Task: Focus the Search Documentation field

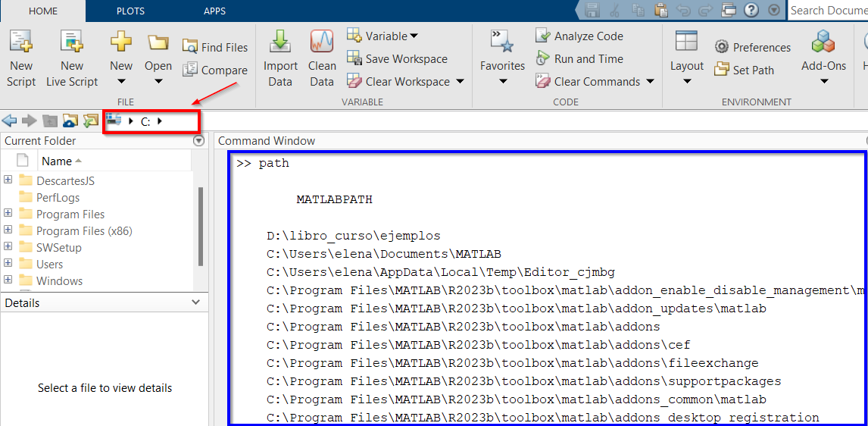Action: click(x=828, y=10)
